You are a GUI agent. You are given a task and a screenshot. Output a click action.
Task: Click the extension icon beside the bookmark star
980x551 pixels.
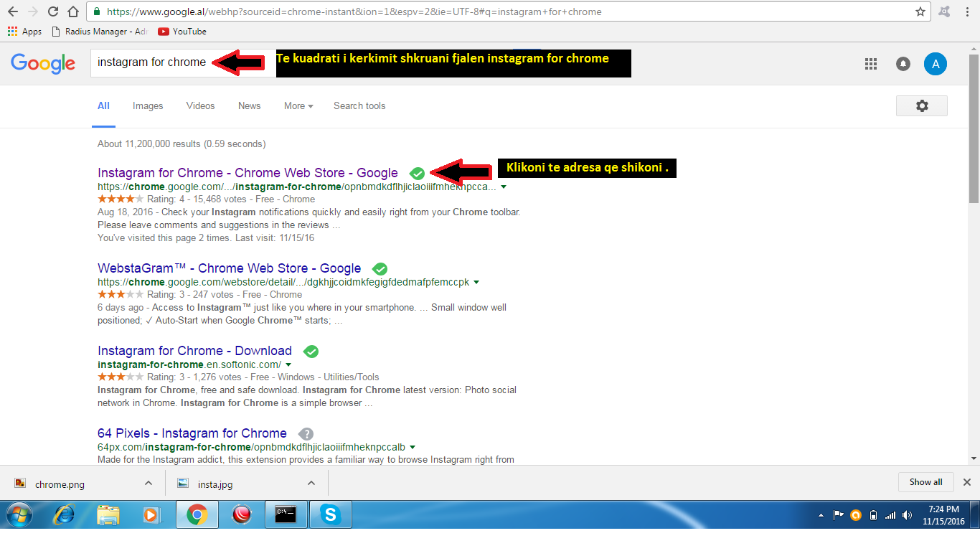click(944, 11)
